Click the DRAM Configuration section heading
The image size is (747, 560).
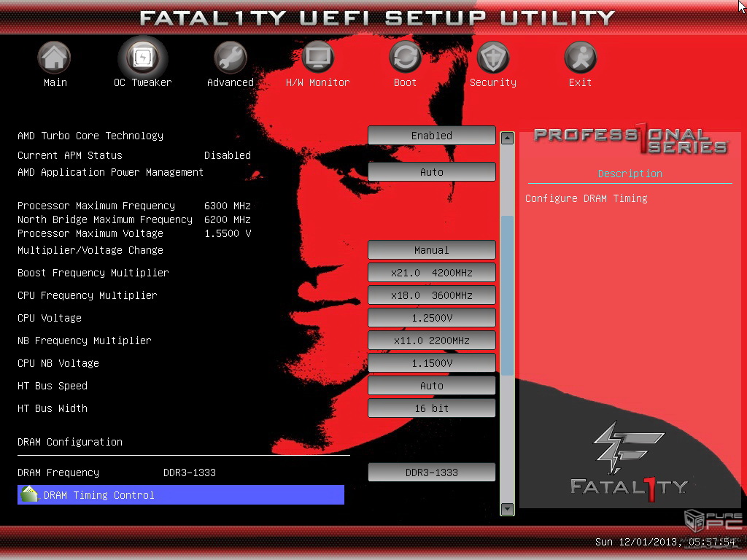(70, 442)
